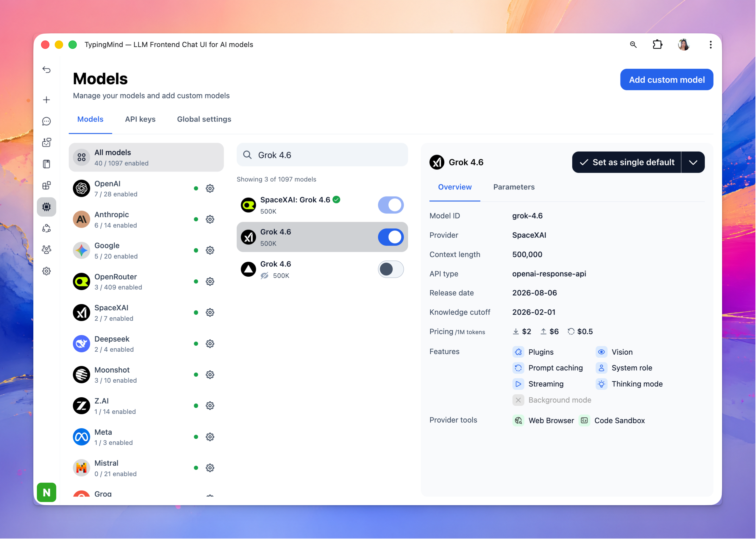Click the Add custom model button
Viewport: 756px width, 539px height.
pyautogui.click(x=667, y=80)
